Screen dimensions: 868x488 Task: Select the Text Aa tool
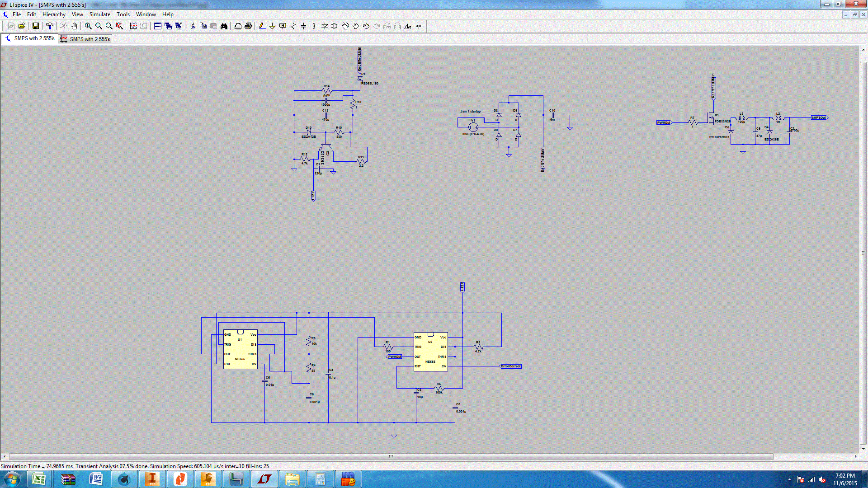click(408, 26)
